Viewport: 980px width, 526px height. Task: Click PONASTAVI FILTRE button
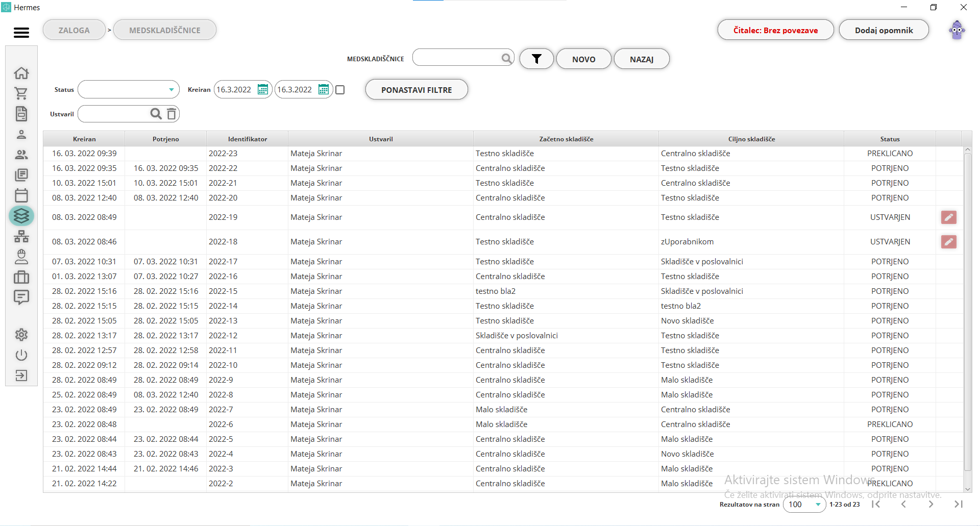pyautogui.click(x=416, y=90)
